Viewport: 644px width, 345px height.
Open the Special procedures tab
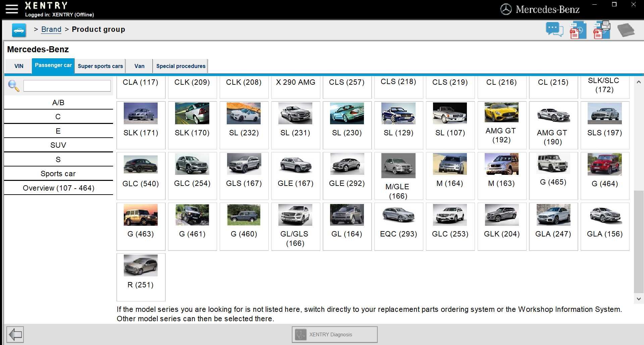point(180,66)
